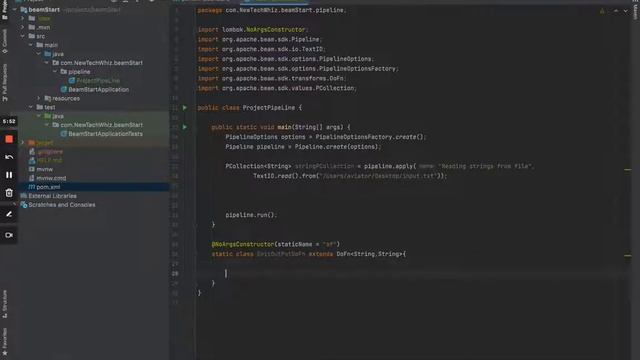Click the PipelineOptionsFactory.create() call

pos(370,137)
